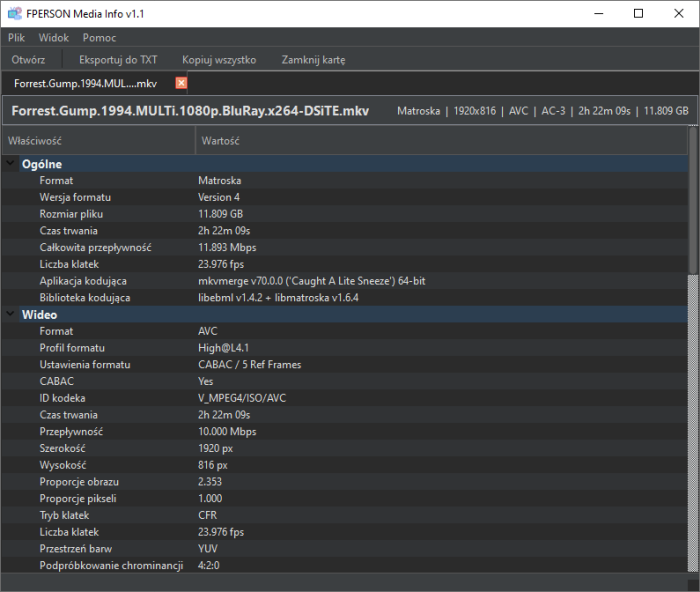
Task: Select the Szerokość row
Action: point(345,448)
